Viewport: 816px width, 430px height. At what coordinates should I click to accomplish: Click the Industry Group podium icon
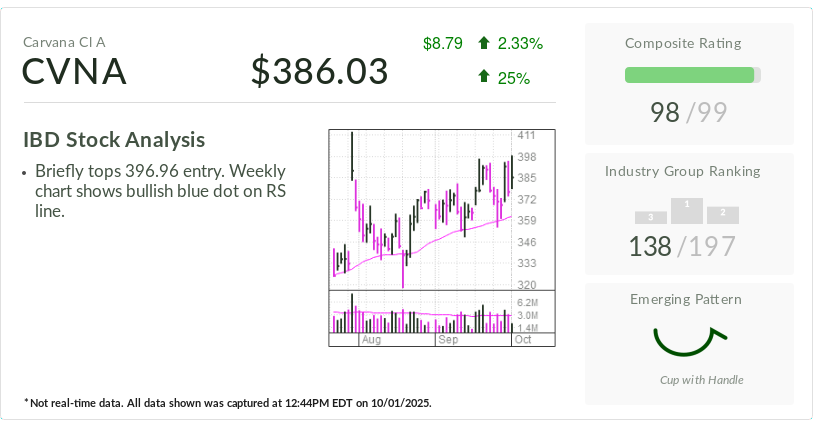(x=687, y=211)
